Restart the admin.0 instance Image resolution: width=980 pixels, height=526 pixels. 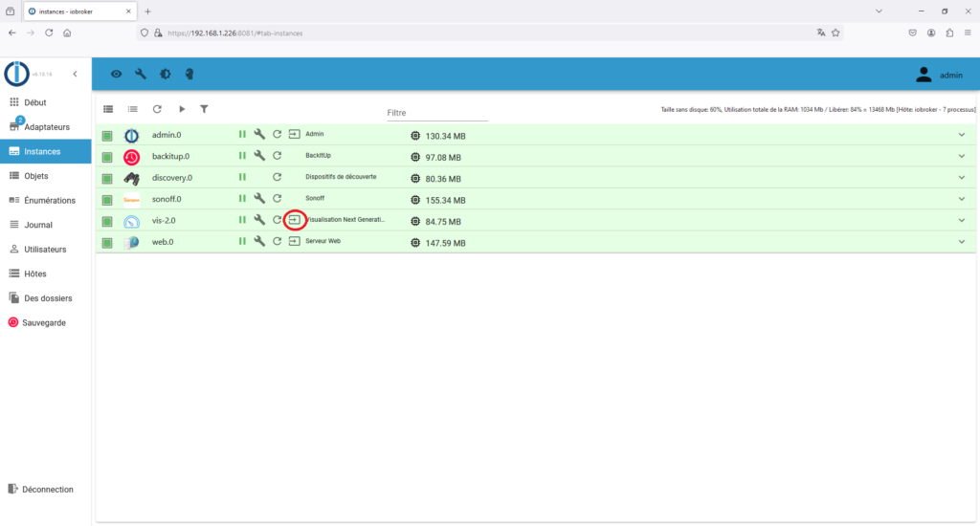tap(277, 134)
